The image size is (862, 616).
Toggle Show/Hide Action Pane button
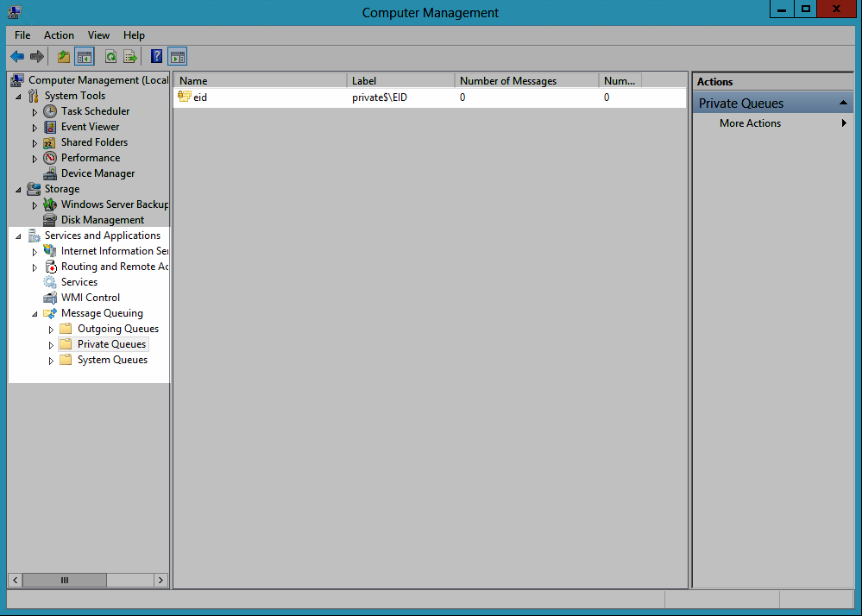(177, 57)
